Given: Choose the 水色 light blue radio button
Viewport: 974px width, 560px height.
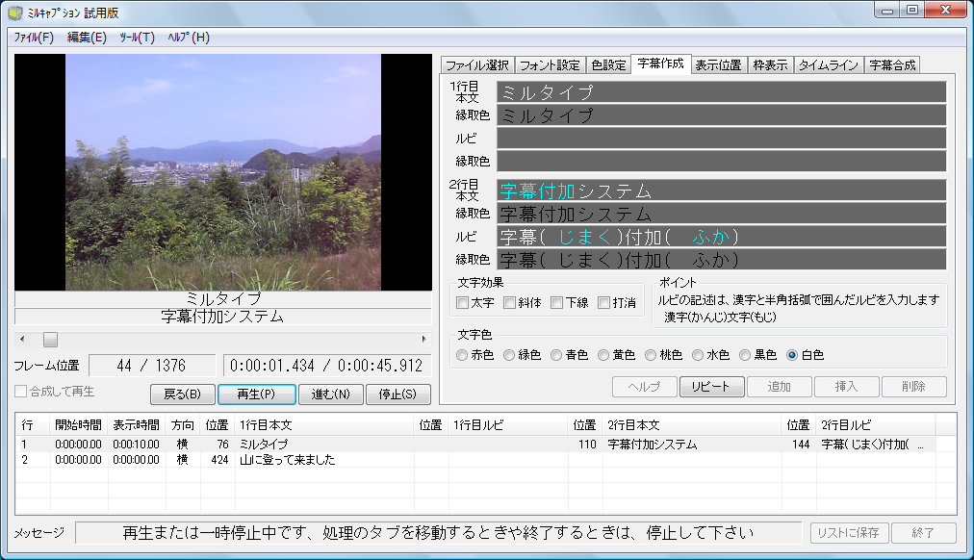Looking at the screenshot, I should coord(699,355).
